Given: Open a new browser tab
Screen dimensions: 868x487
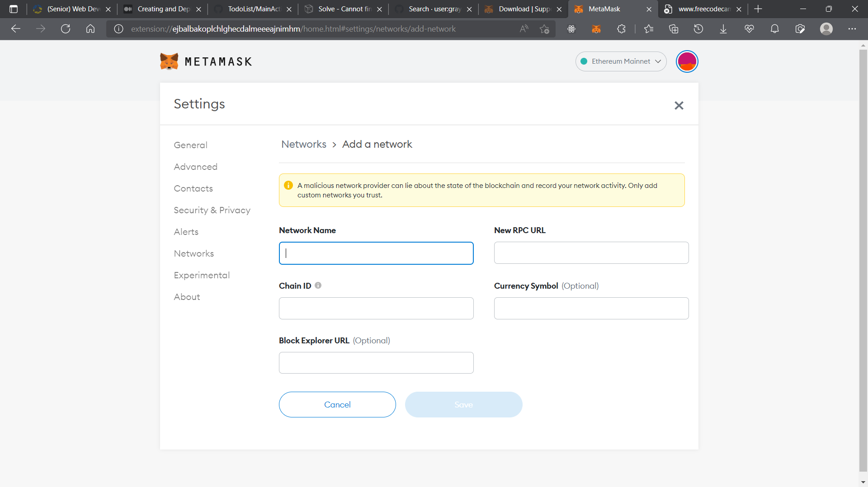Looking at the screenshot, I should 758,9.
